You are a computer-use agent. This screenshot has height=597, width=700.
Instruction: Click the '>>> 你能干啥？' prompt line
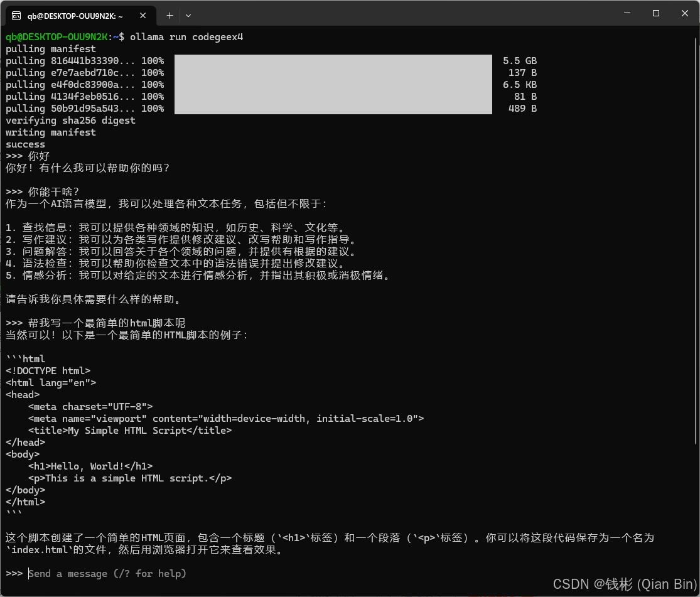click(x=43, y=192)
